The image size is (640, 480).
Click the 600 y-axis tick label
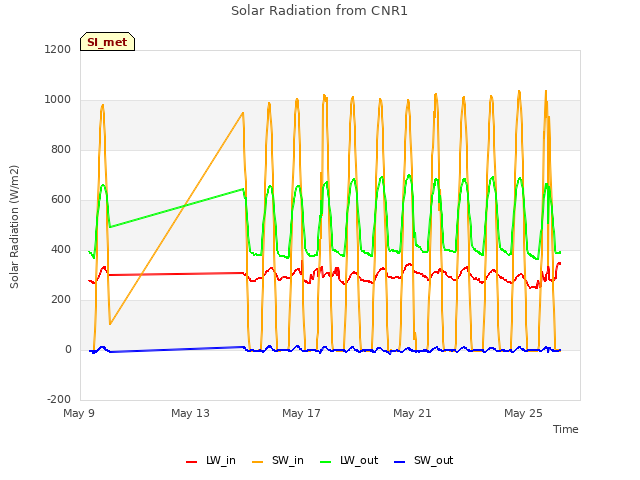tap(61, 200)
